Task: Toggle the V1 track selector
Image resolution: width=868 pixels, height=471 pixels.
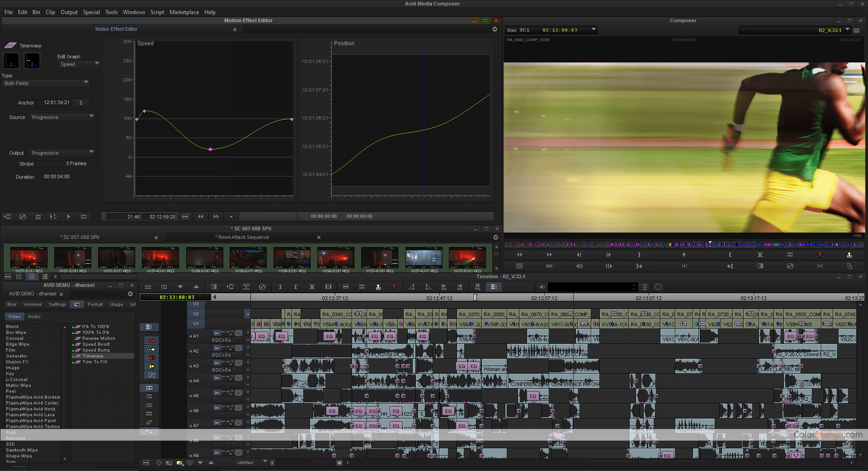Action: pyautogui.click(x=196, y=324)
